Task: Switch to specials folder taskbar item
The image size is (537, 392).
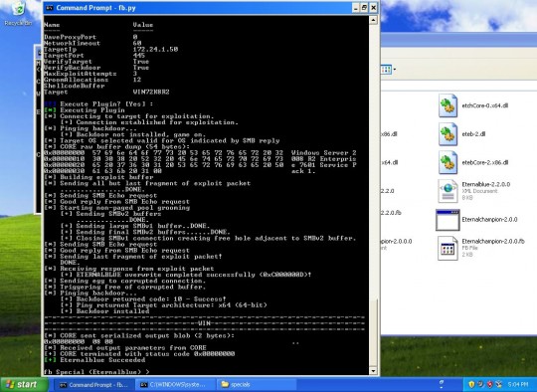Action: pyautogui.click(x=257, y=385)
